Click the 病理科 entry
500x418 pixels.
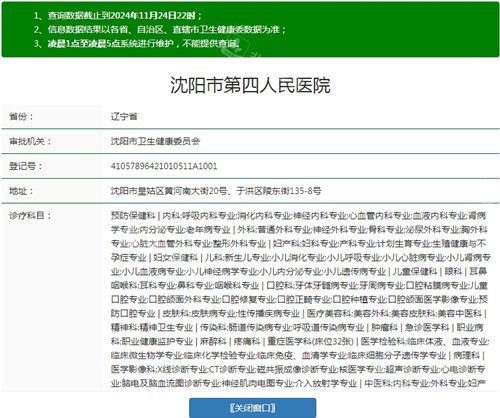pos(466,355)
